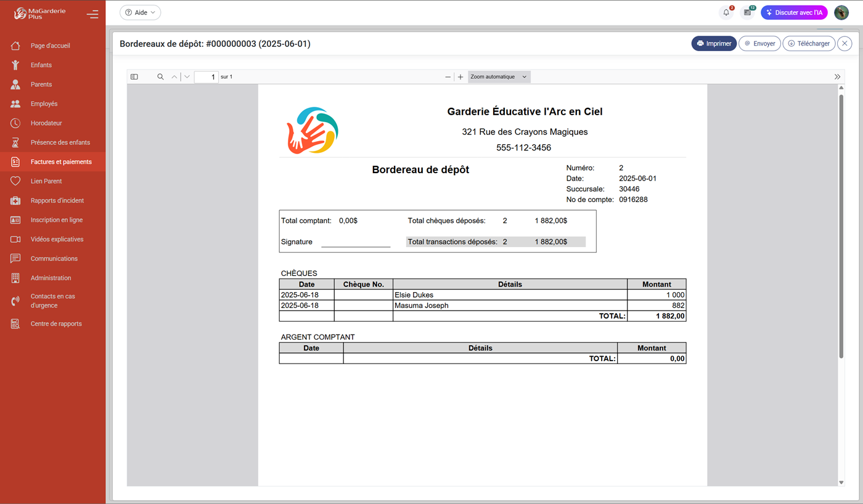
Task: Click the Envoyer button
Action: [x=759, y=44]
